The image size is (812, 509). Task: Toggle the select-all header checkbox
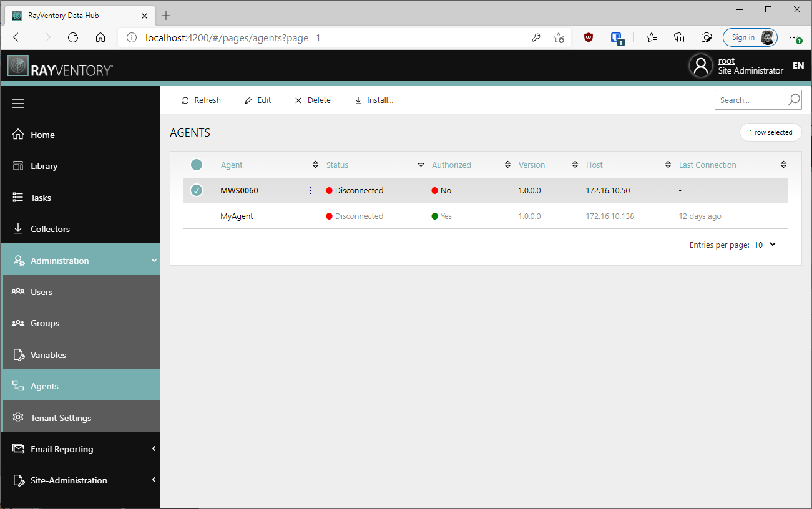(197, 165)
